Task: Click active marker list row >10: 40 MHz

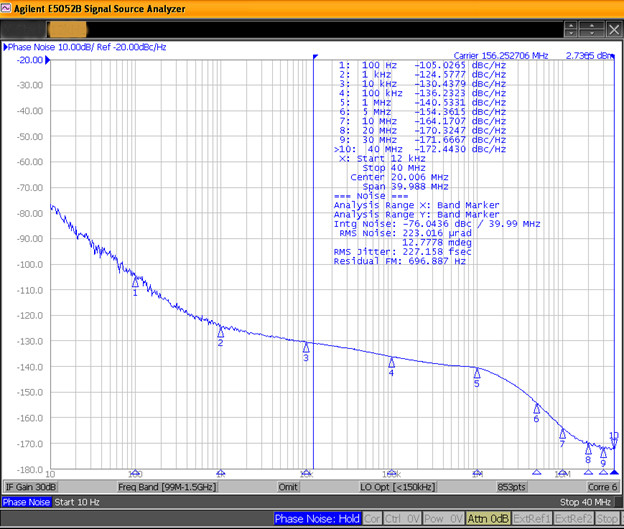Action: click(x=420, y=149)
